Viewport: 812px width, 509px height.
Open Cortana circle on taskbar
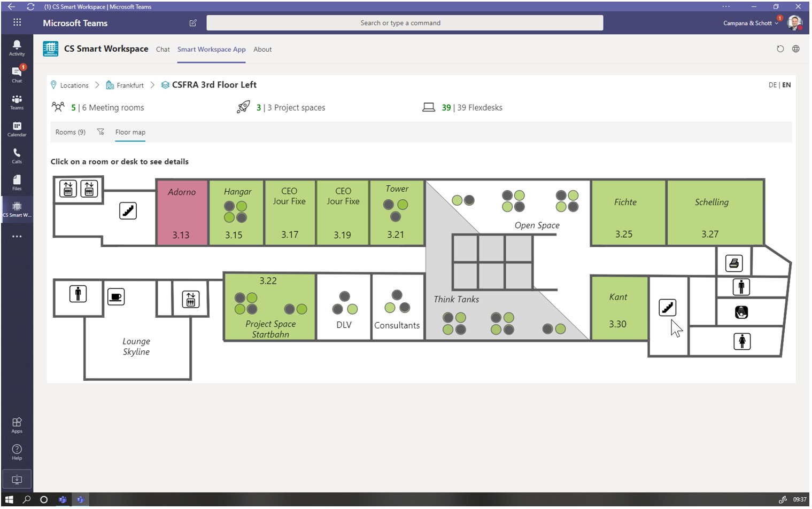point(44,499)
